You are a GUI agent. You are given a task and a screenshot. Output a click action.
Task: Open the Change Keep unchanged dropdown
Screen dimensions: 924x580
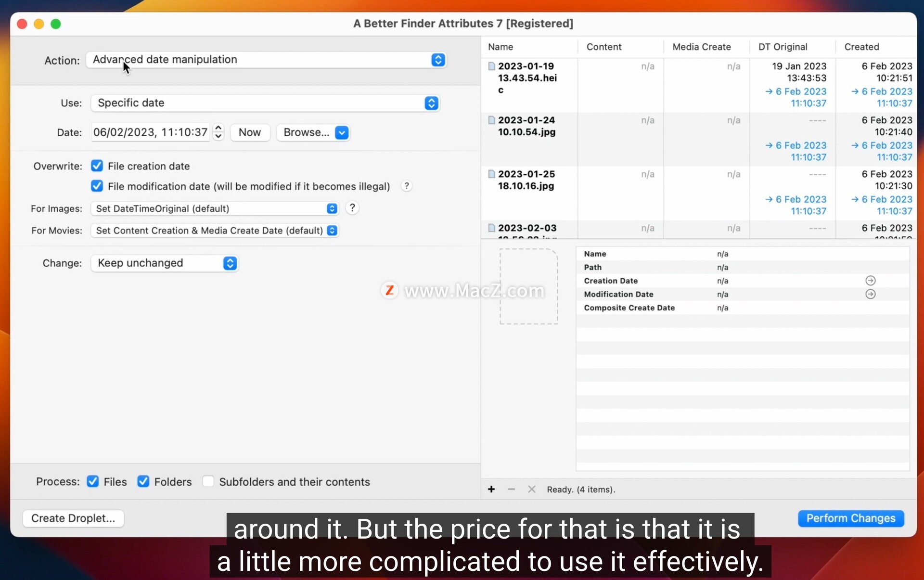click(x=165, y=263)
